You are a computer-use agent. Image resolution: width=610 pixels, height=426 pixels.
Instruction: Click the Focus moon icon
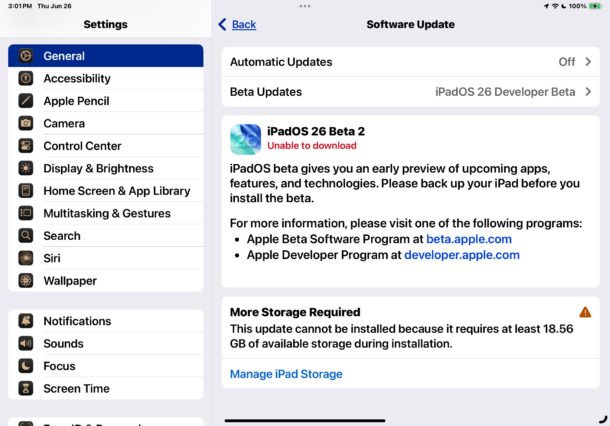pos(26,366)
